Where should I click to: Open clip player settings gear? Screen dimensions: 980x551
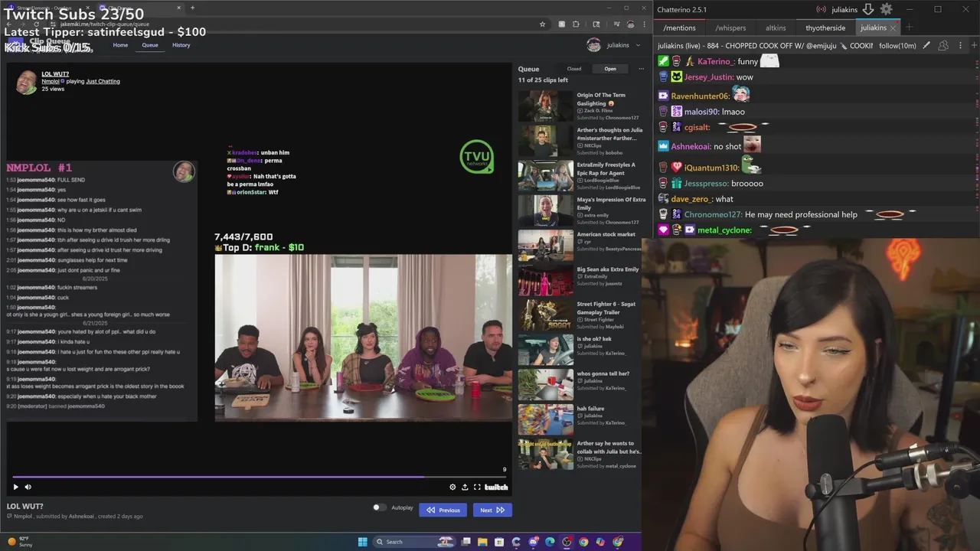click(x=452, y=487)
